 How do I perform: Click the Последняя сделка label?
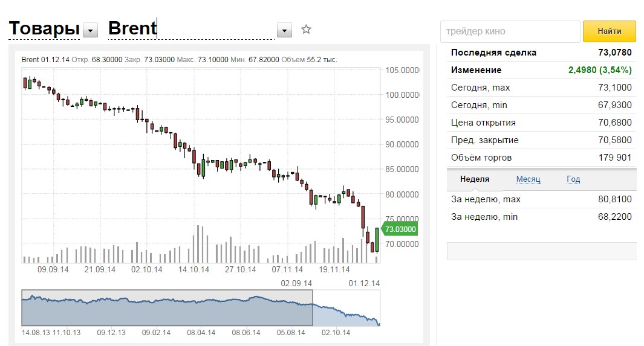[493, 53]
